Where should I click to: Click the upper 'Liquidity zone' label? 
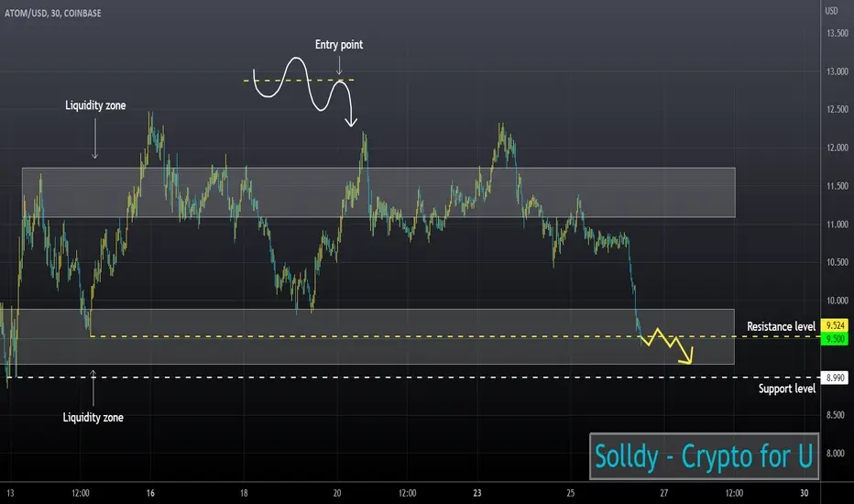95,105
